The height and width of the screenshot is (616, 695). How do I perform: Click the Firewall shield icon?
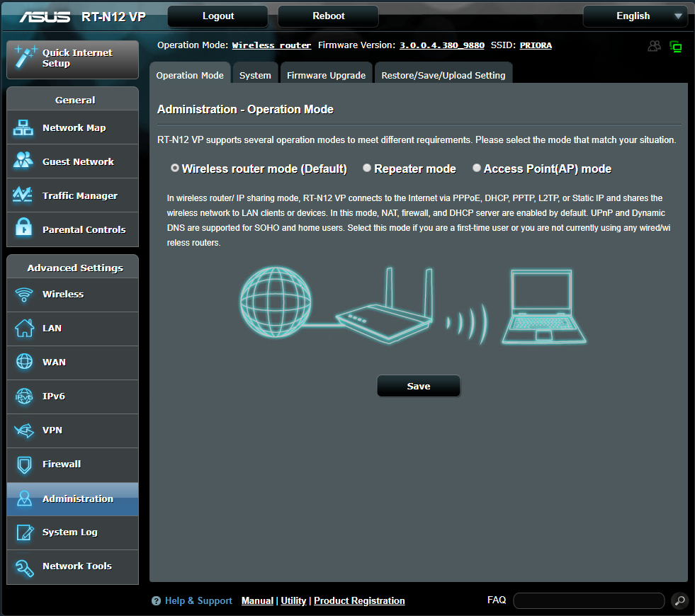[x=24, y=465]
